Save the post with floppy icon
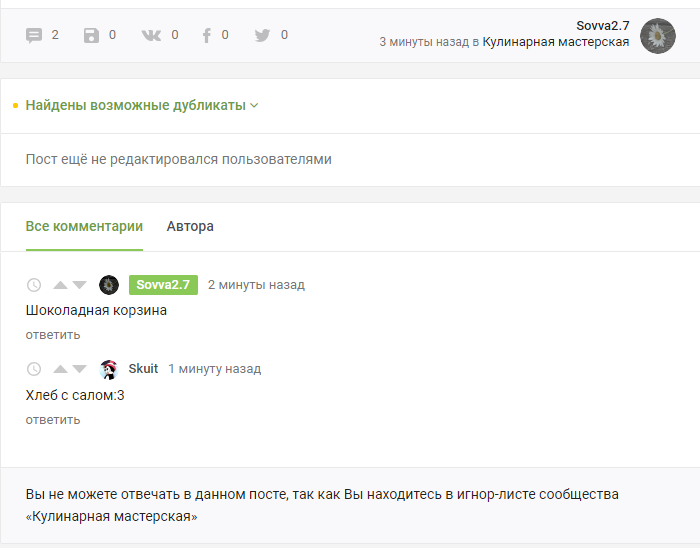This screenshot has height=548, width=700. click(x=91, y=35)
